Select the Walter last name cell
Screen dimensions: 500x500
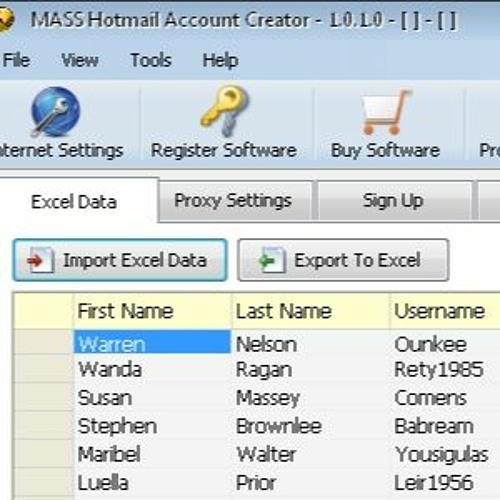310,454
